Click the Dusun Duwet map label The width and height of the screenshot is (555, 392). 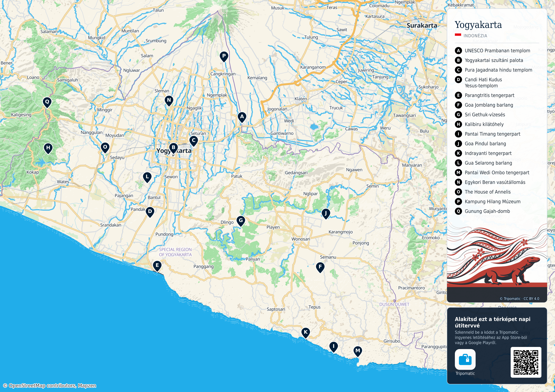(x=394, y=304)
